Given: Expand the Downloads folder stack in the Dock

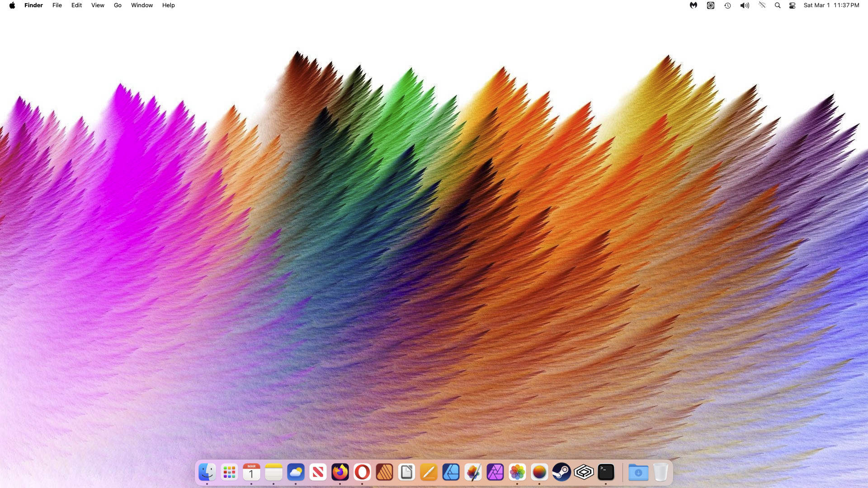Looking at the screenshot, I should [x=638, y=473].
